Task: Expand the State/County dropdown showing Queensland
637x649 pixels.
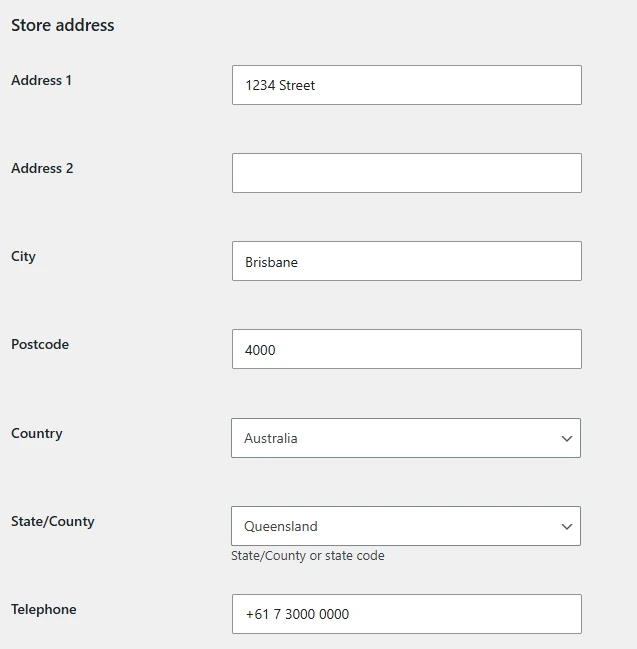Action: click(406, 526)
